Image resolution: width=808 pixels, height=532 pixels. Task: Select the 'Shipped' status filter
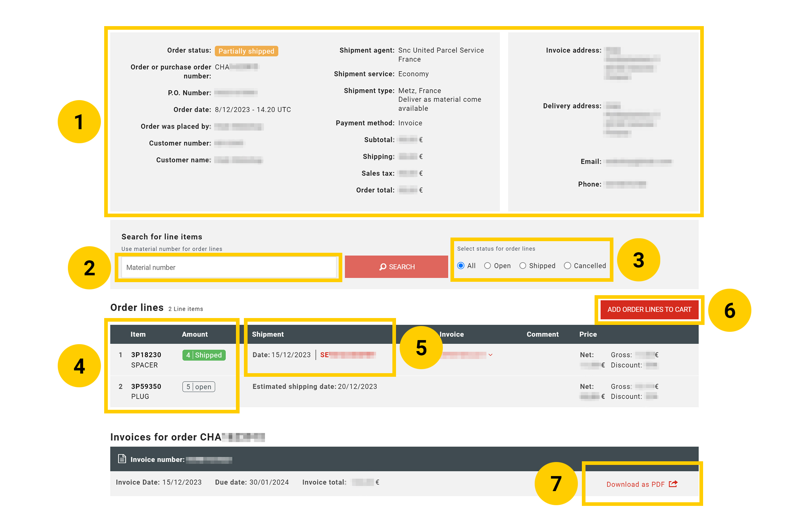(523, 265)
